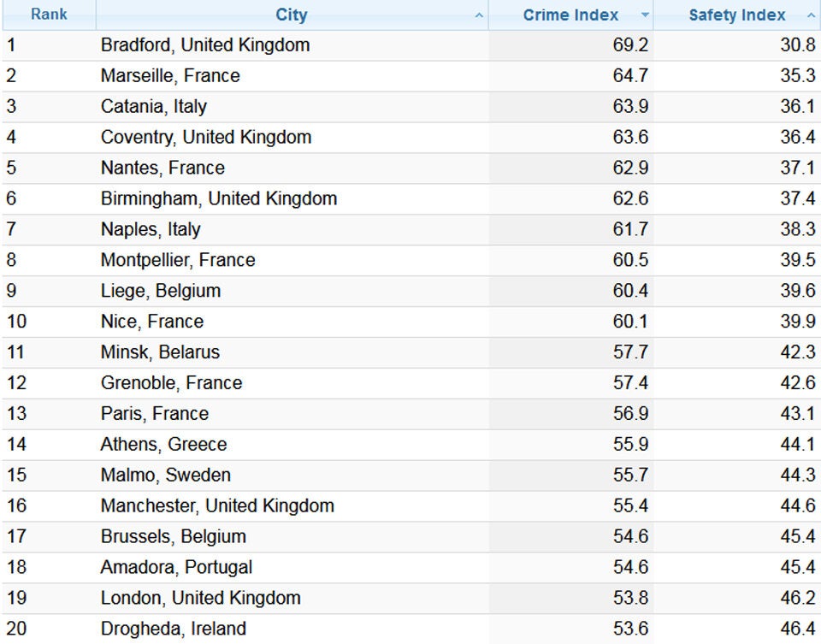Select Malmo, Sweden entry
The height and width of the screenshot is (644, 821).
point(166,475)
